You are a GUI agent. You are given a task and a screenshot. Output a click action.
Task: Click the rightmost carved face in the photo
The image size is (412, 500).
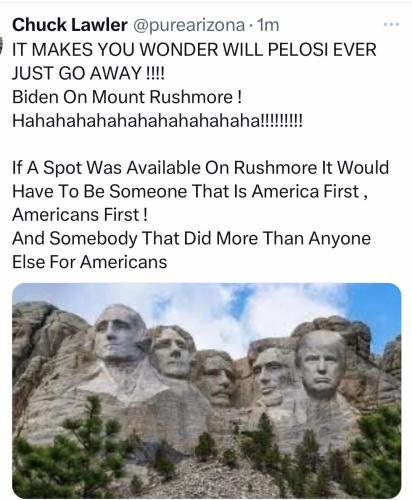(x=322, y=363)
